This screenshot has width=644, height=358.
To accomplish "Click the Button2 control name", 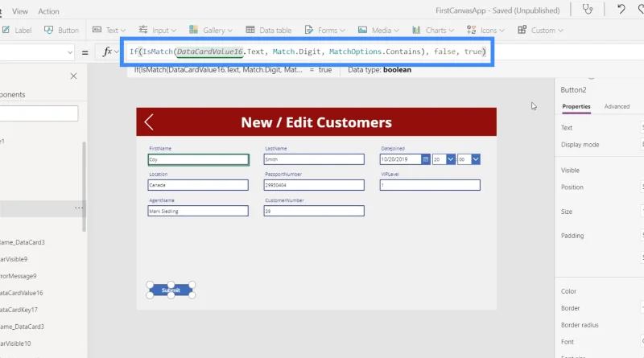I will point(573,90).
